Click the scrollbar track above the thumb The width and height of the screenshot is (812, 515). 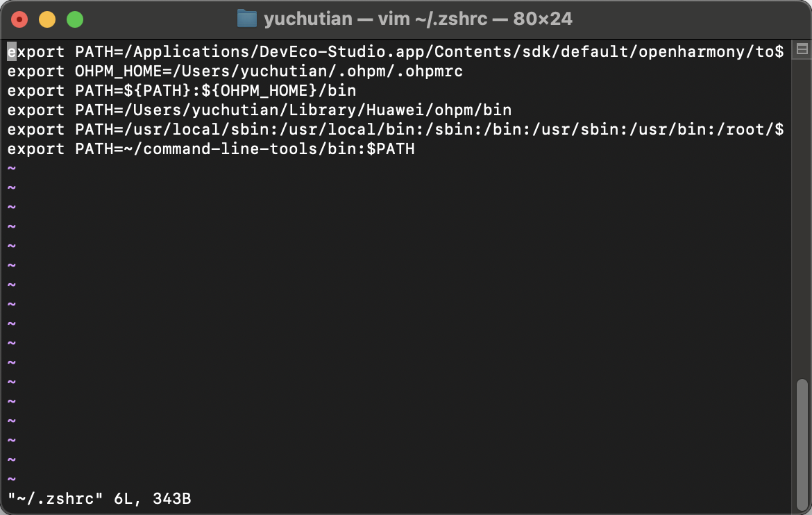point(802,218)
